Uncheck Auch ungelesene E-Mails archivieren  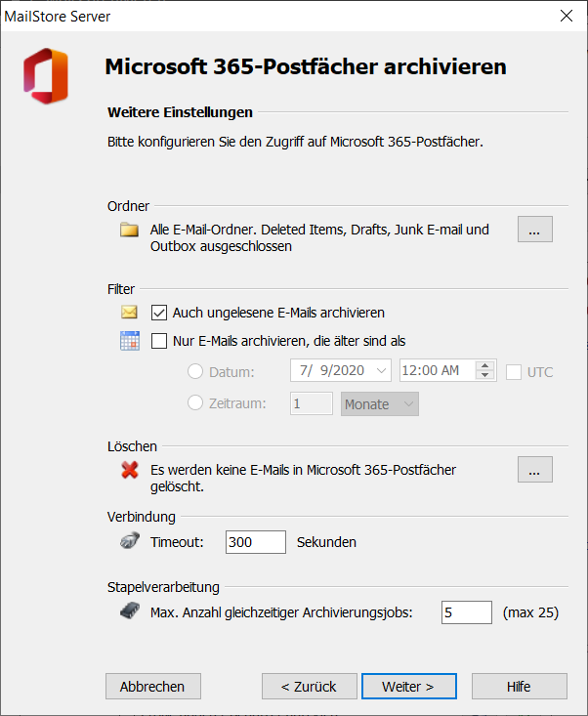pos(159,313)
